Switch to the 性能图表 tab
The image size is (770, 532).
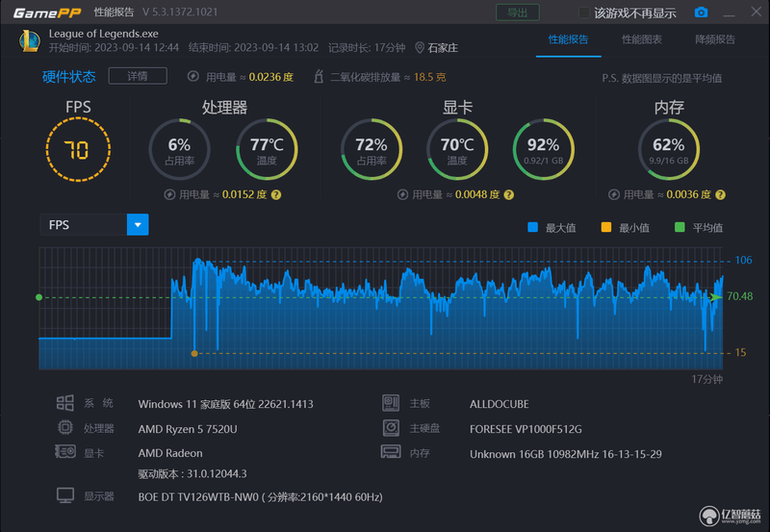tap(642, 39)
